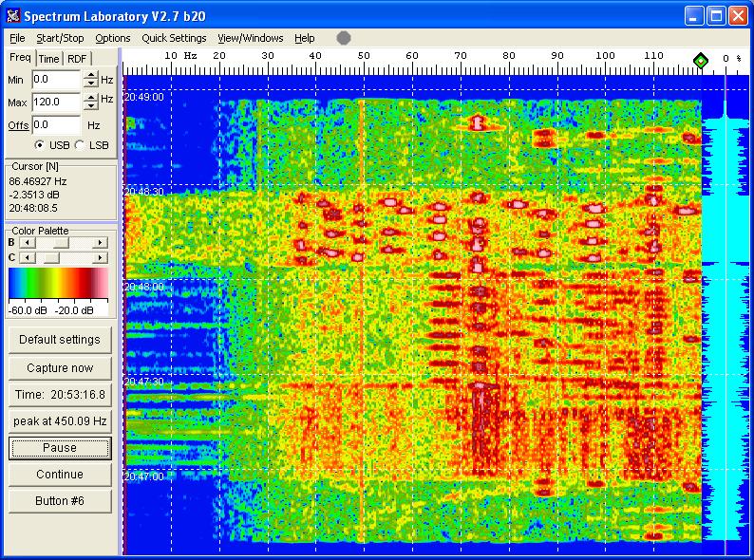Click the Pause button
The width and height of the screenshot is (754, 560).
60,448
